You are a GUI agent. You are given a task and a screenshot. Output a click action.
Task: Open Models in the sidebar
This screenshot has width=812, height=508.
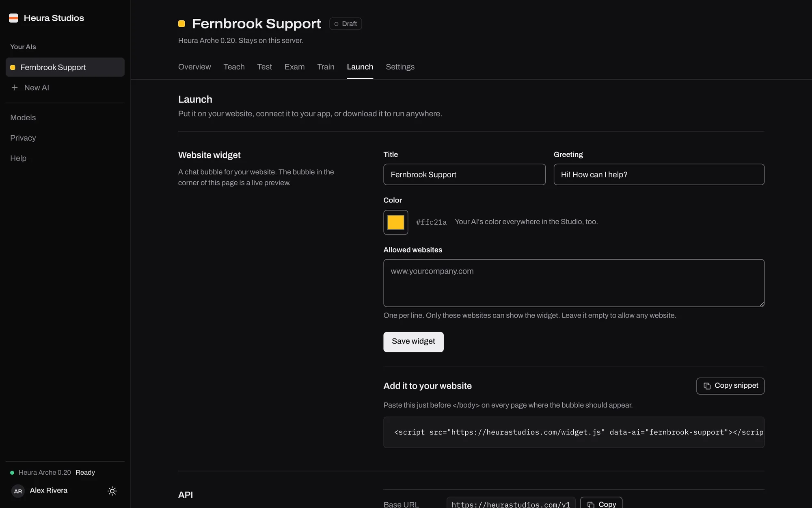tap(23, 117)
